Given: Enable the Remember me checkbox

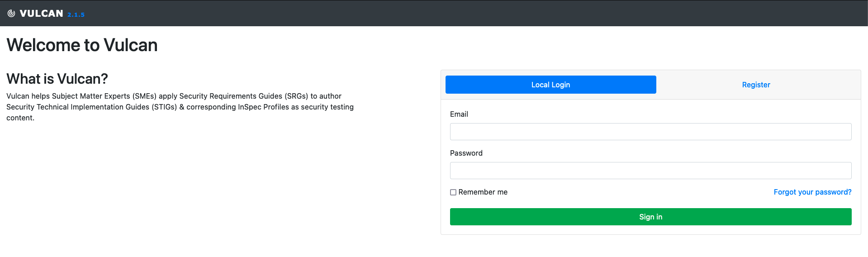Looking at the screenshot, I should [x=453, y=192].
